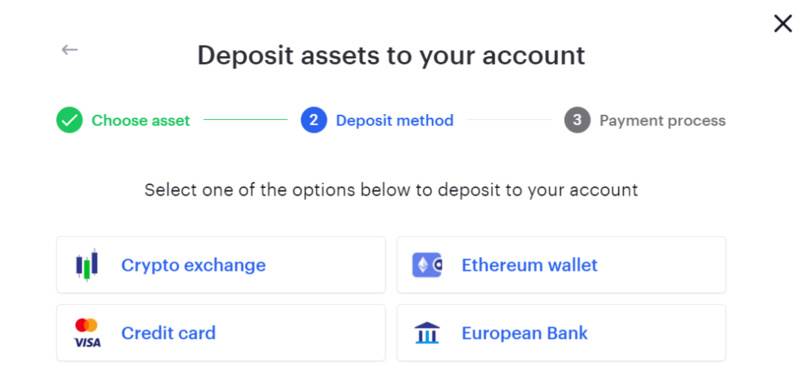Click the back arrow icon
800x386 pixels.
click(x=69, y=49)
